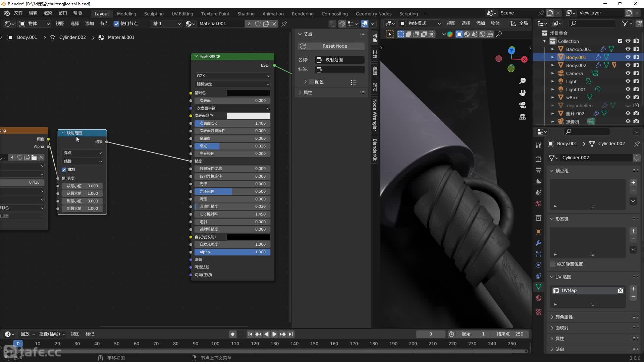Image resolution: width=644 pixels, height=362 pixels.
Task: Play the animation forward
Action: (x=274, y=334)
